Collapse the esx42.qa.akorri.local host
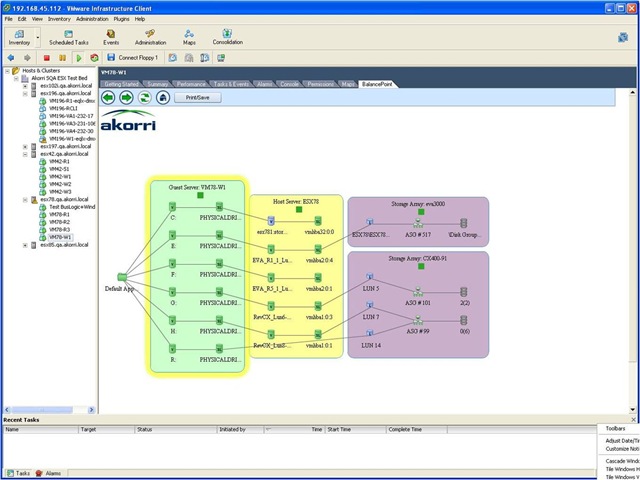 click(x=25, y=154)
